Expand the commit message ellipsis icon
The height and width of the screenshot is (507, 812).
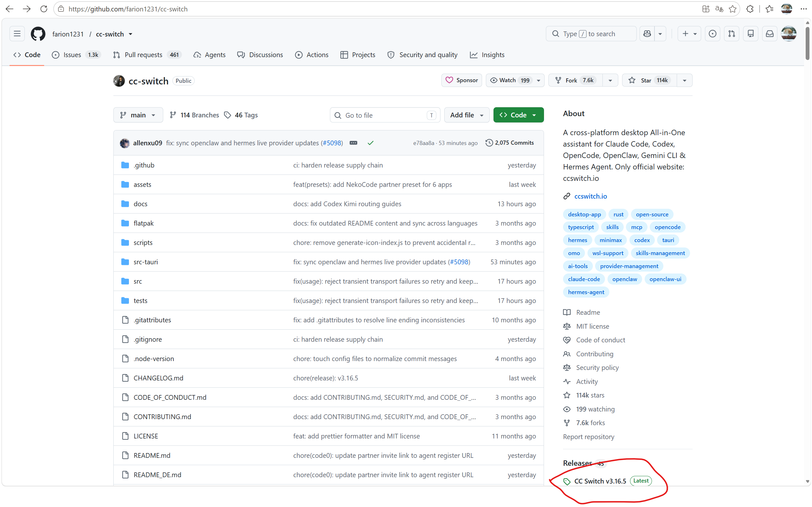click(353, 143)
